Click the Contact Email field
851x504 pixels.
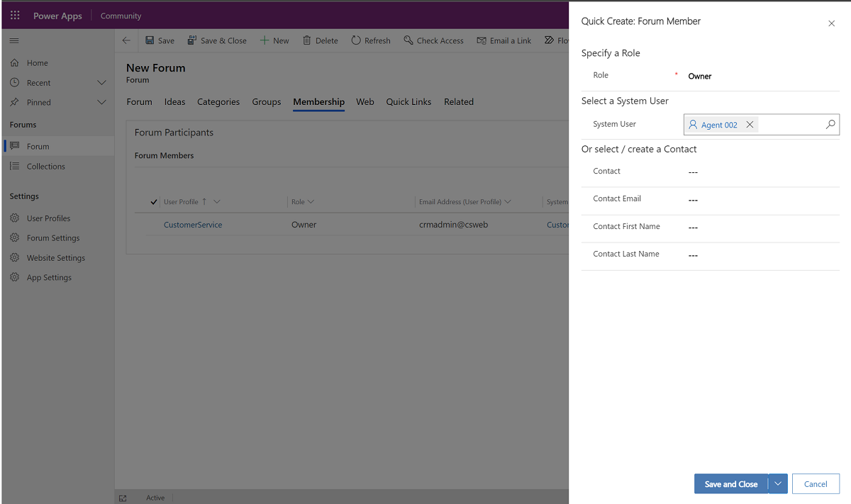(x=762, y=200)
